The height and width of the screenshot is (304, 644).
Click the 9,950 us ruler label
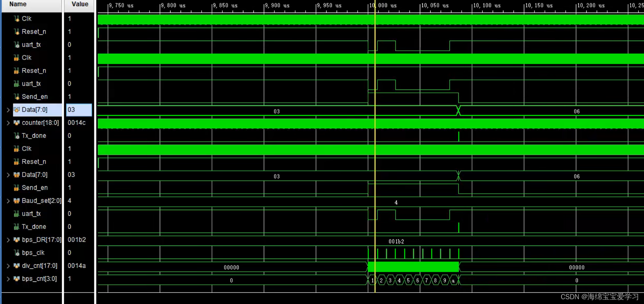(330, 6)
